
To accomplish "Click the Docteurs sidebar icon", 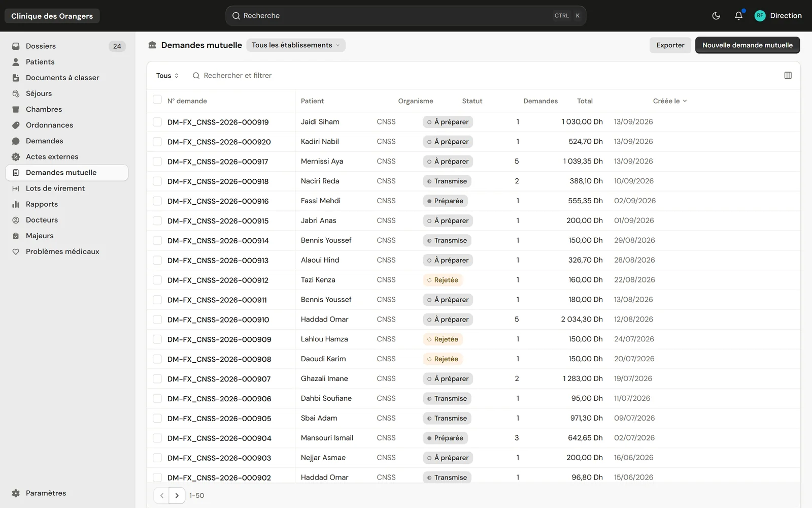I will tap(16, 220).
